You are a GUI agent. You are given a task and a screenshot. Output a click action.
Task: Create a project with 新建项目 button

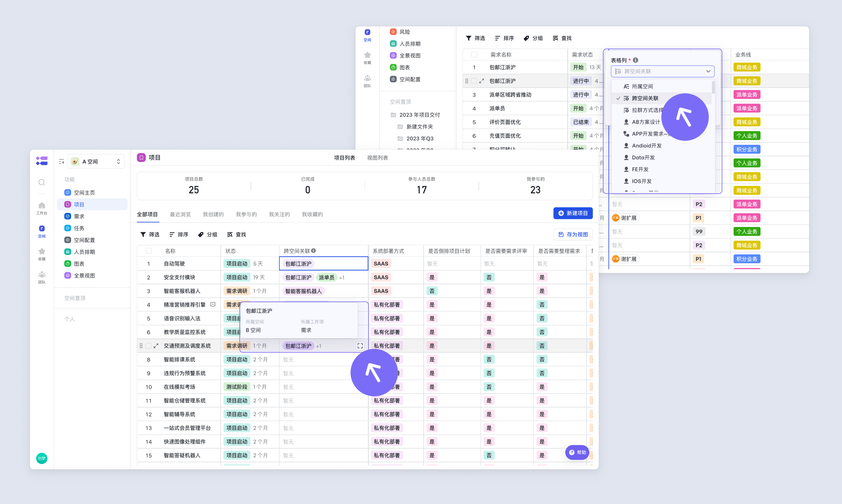coord(573,213)
